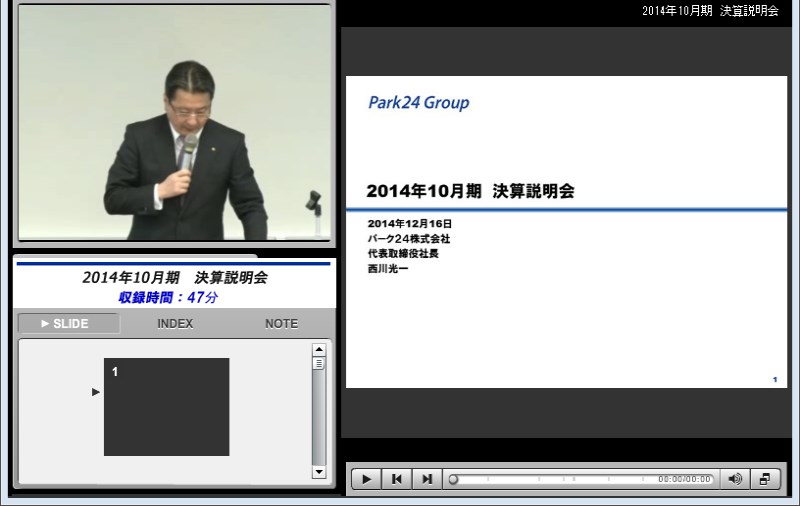Click the current-slide arrow marker beside thumbnail 1
Viewport: 800px width, 506px height.
[95, 392]
